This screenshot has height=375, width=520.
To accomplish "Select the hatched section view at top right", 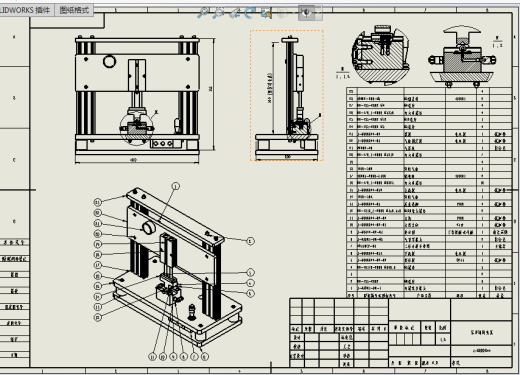I will click(x=462, y=56).
